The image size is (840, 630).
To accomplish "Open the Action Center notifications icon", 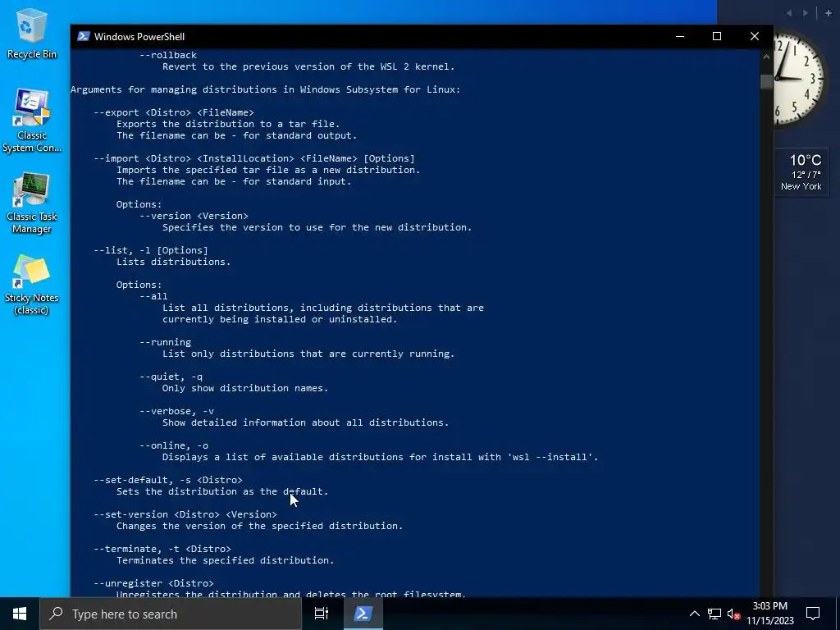I will tap(813, 614).
